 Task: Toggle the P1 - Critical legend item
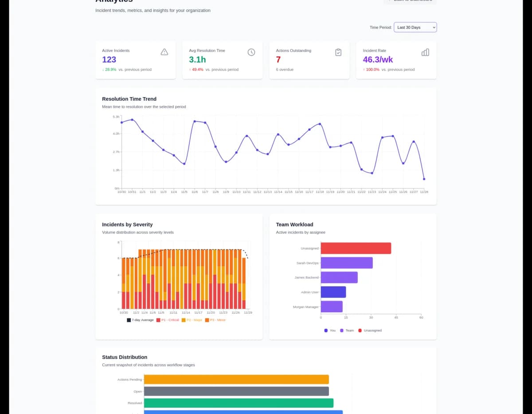(168, 319)
